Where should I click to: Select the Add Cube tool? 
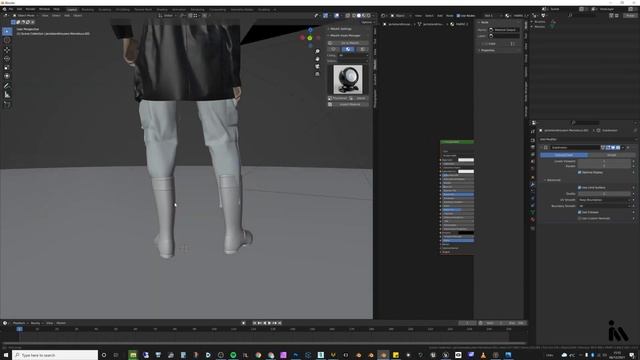tap(7, 104)
